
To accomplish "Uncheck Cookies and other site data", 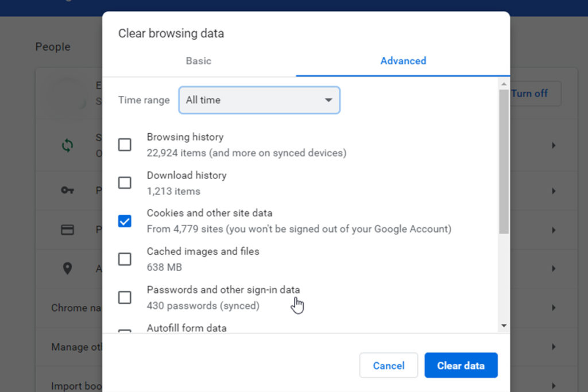I will 125,221.
